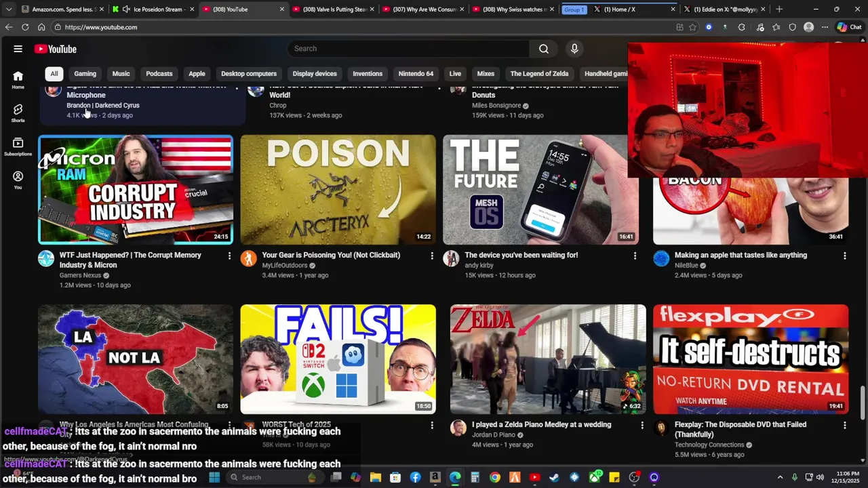Click the browser home button
This screenshot has width=868, height=488.
pos(41,27)
